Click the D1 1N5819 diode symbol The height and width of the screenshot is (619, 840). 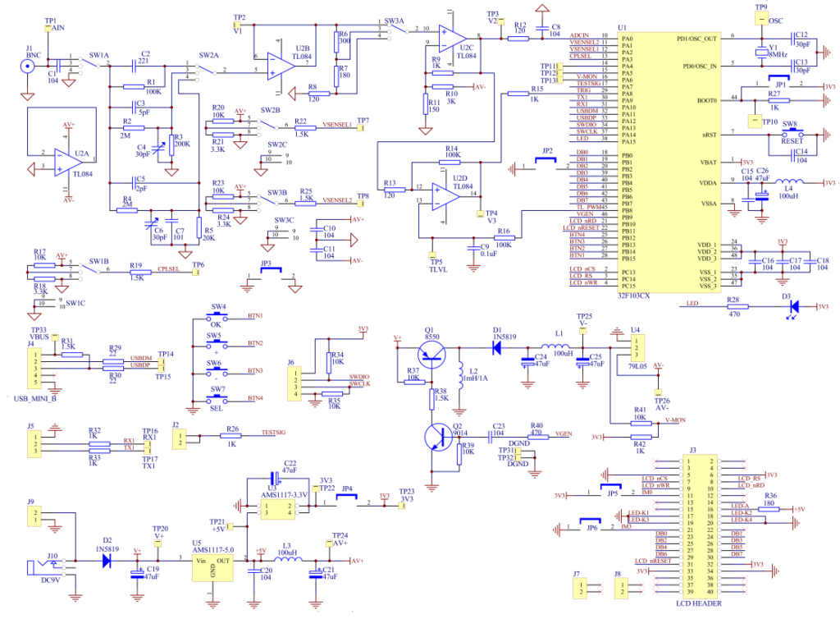(x=496, y=346)
